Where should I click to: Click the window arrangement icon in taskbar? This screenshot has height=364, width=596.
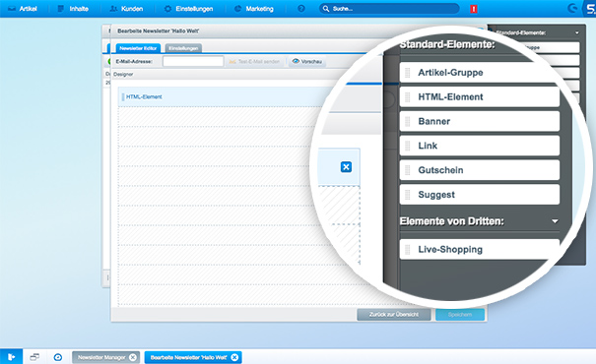point(34,357)
